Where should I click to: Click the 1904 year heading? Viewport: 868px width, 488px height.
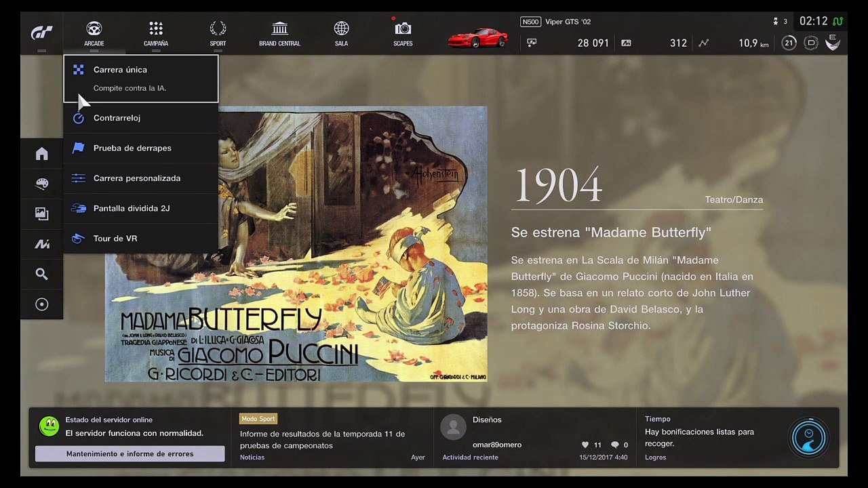coord(558,185)
